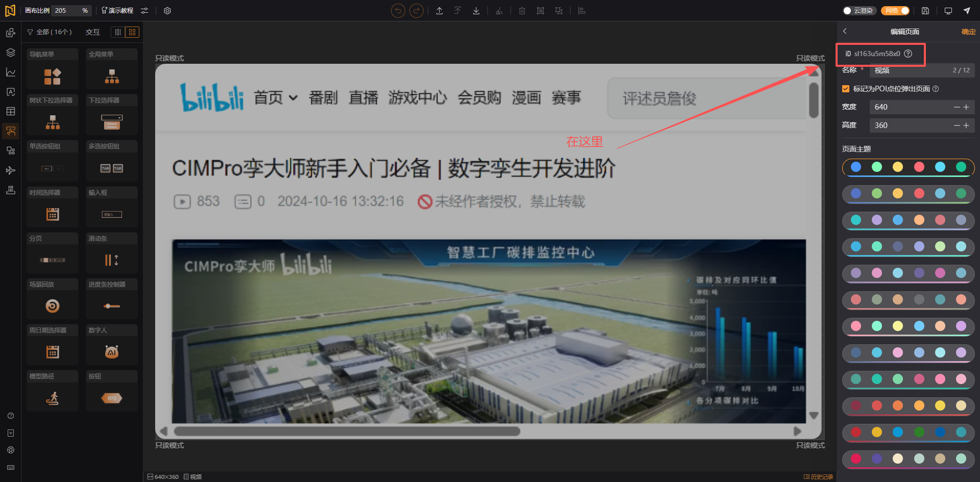The height and width of the screenshot is (482, 980).
Task: Select the 全局菜单 component
Action: coord(112,69)
